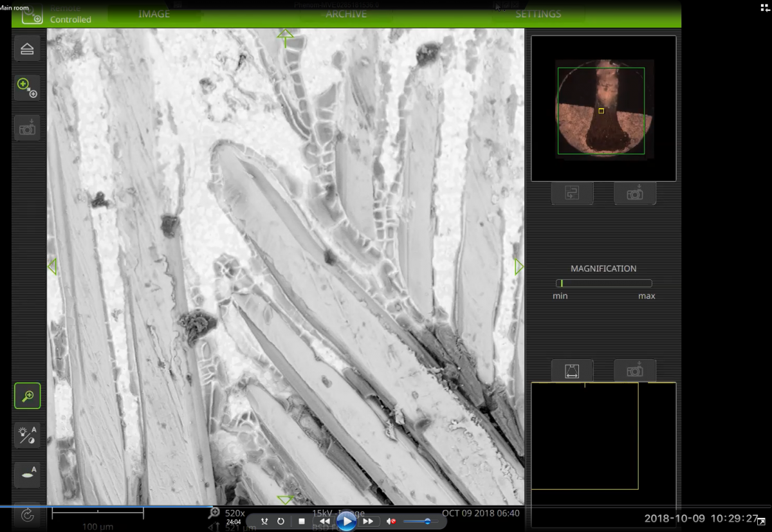Rewind the recording
This screenshot has width=772, height=532.
point(326,521)
